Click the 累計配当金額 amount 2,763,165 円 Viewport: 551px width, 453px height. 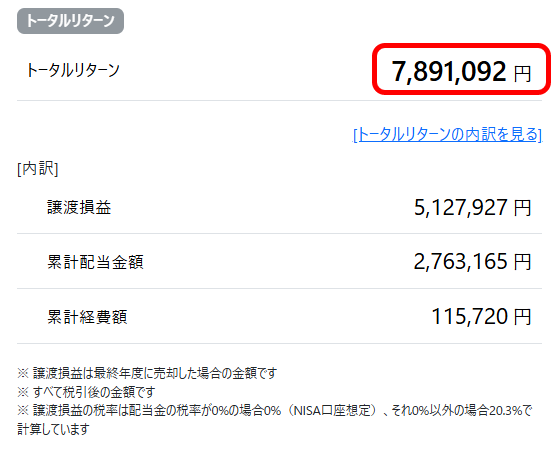tap(473, 262)
